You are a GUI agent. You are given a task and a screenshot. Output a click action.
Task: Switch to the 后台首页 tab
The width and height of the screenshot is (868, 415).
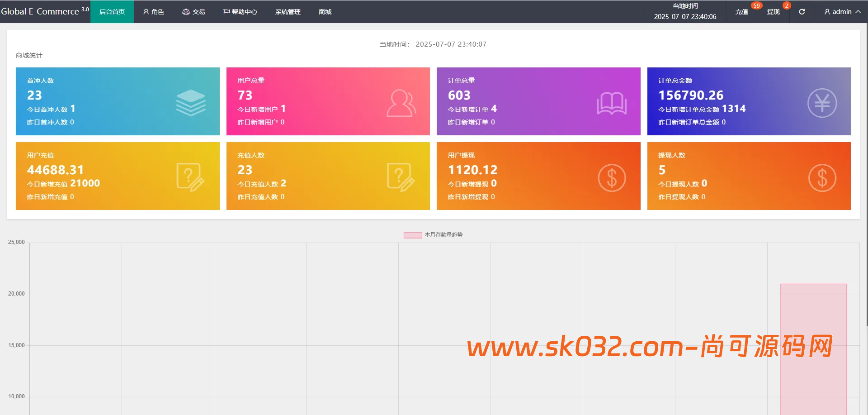[x=112, y=12]
